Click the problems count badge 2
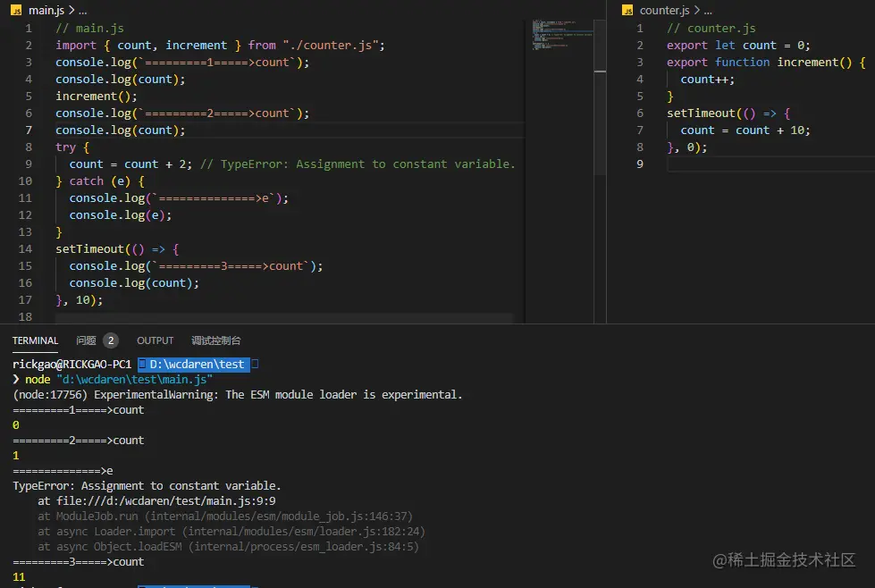875x588 pixels. [111, 340]
